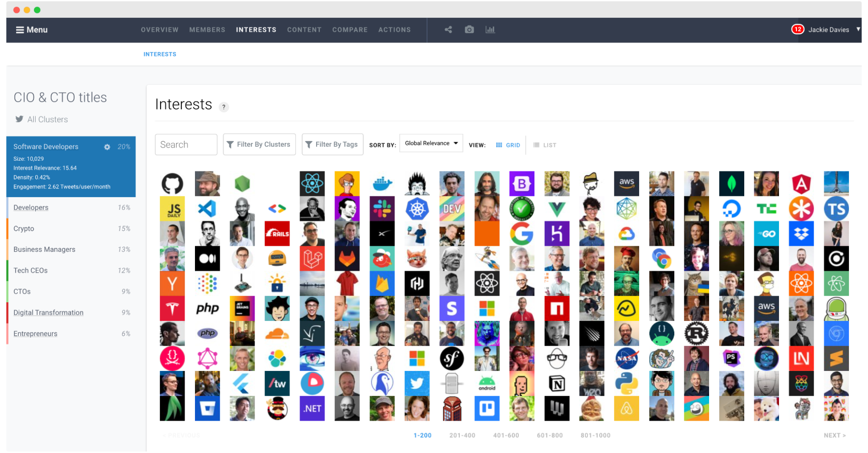Viewport: 868px width, 453px height.
Task: Switch to the Overview tab
Action: [159, 30]
